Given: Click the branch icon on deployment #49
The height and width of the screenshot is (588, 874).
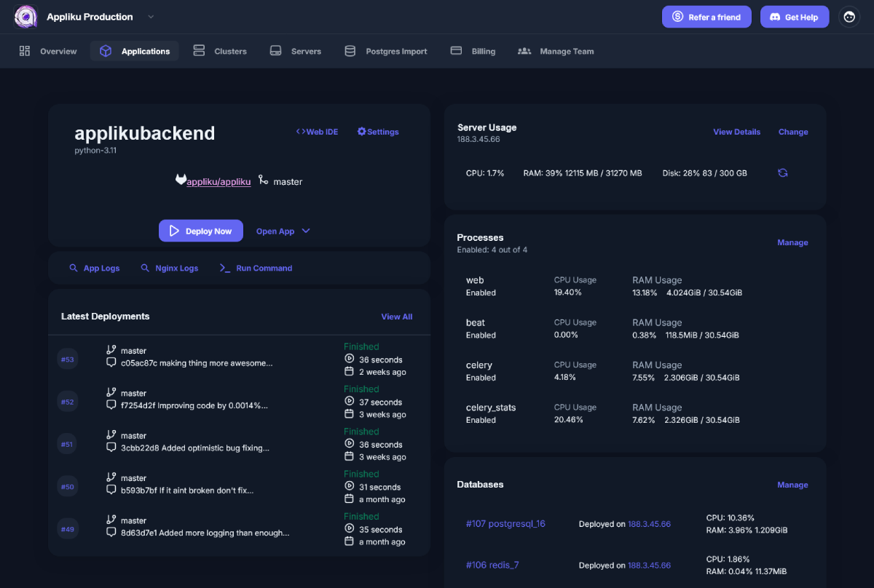Looking at the screenshot, I should click(111, 520).
